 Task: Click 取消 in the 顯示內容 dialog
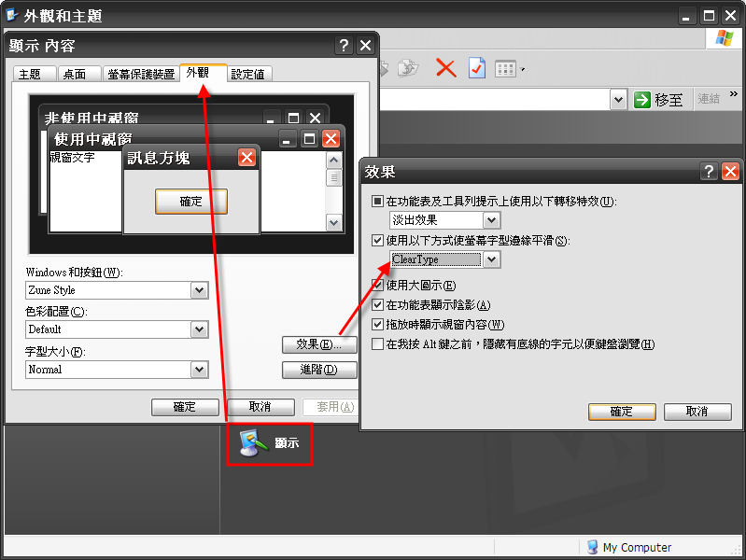click(260, 407)
